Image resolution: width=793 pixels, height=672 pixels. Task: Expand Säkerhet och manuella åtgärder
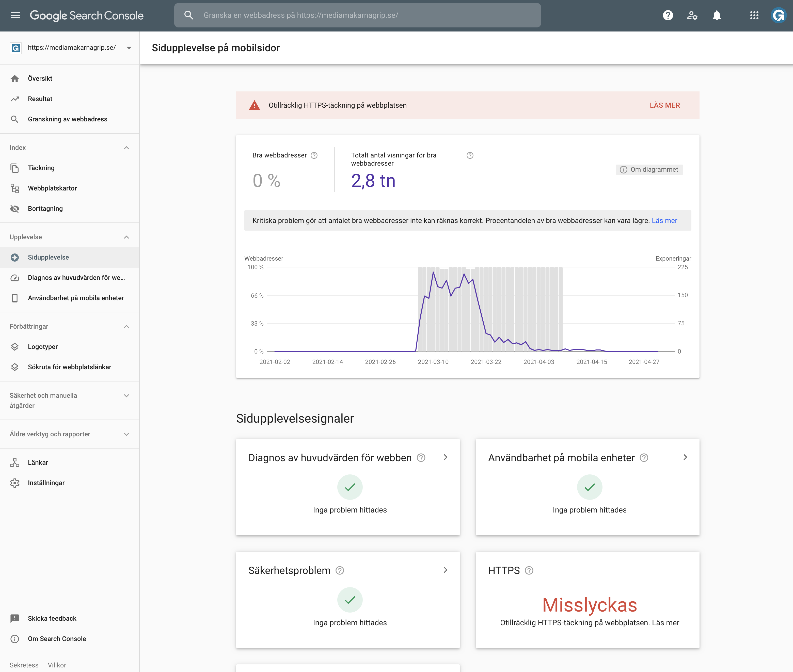(x=126, y=396)
